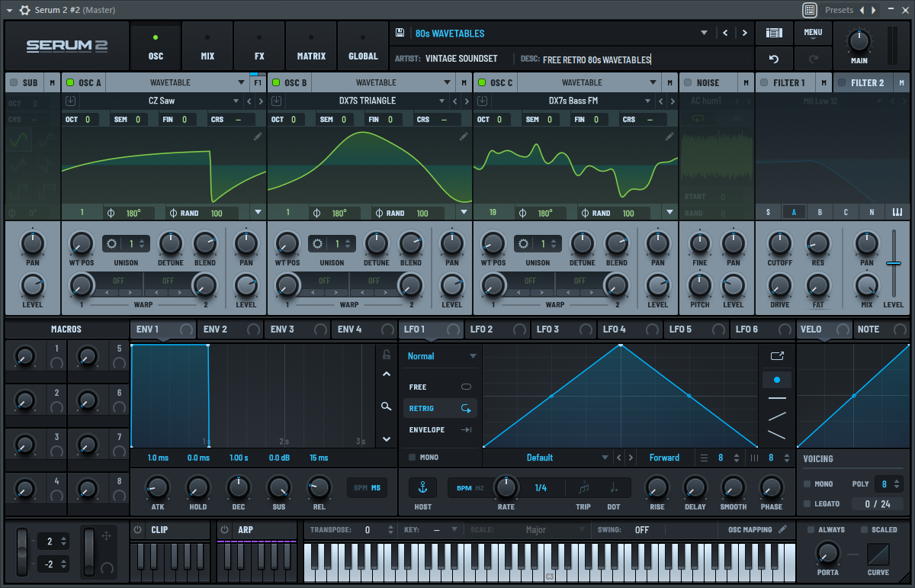This screenshot has width=915, height=588.
Task: Select the LFO 4 tab
Action: point(631,329)
